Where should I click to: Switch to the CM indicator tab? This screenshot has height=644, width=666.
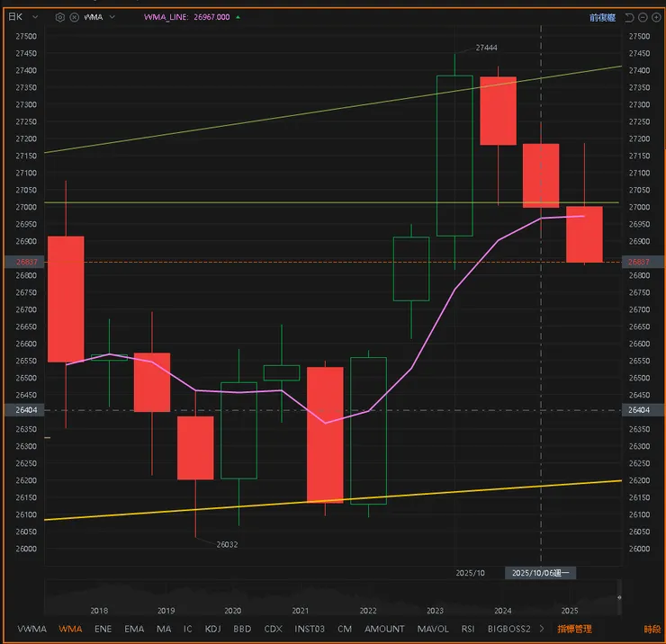[x=345, y=629]
